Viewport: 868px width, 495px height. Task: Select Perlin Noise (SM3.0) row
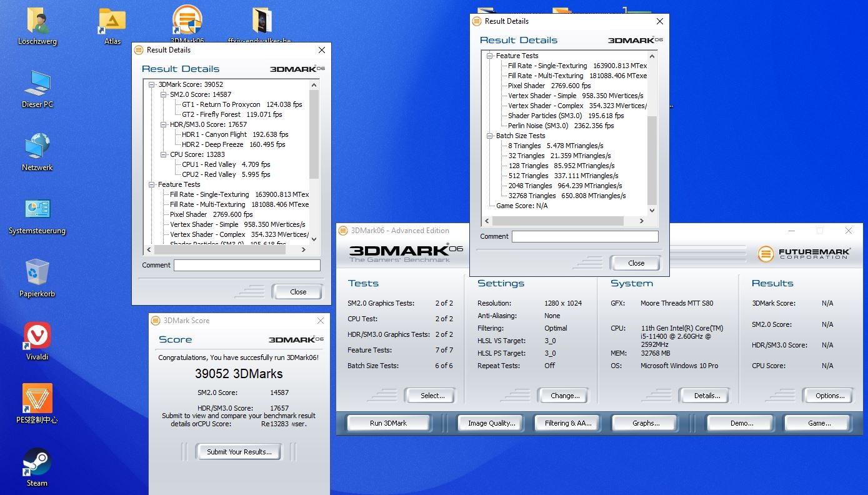561,126
